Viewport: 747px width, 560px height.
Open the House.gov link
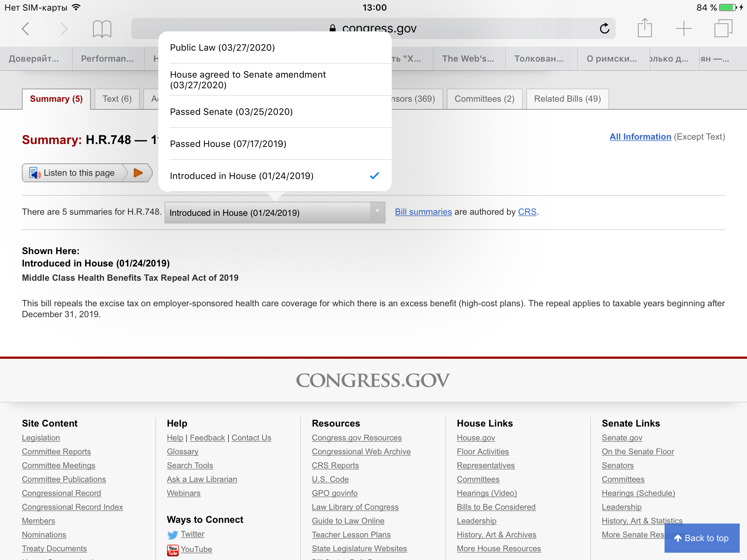(476, 438)
